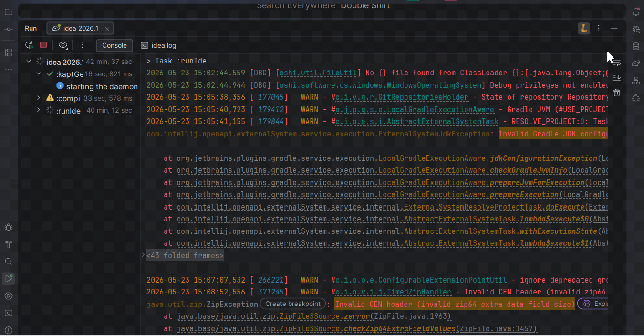Open the ZipException class link
The image size is (644, 336).
coord(232,304)
